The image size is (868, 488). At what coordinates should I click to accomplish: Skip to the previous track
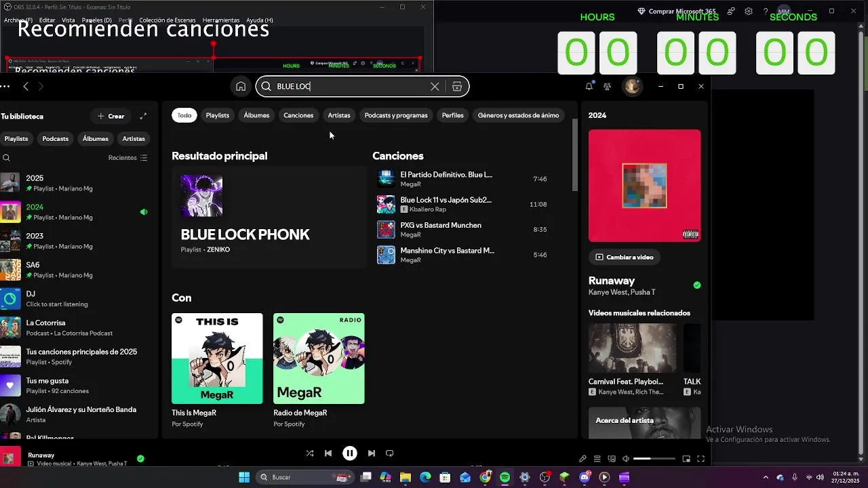(x=328, y=453)
